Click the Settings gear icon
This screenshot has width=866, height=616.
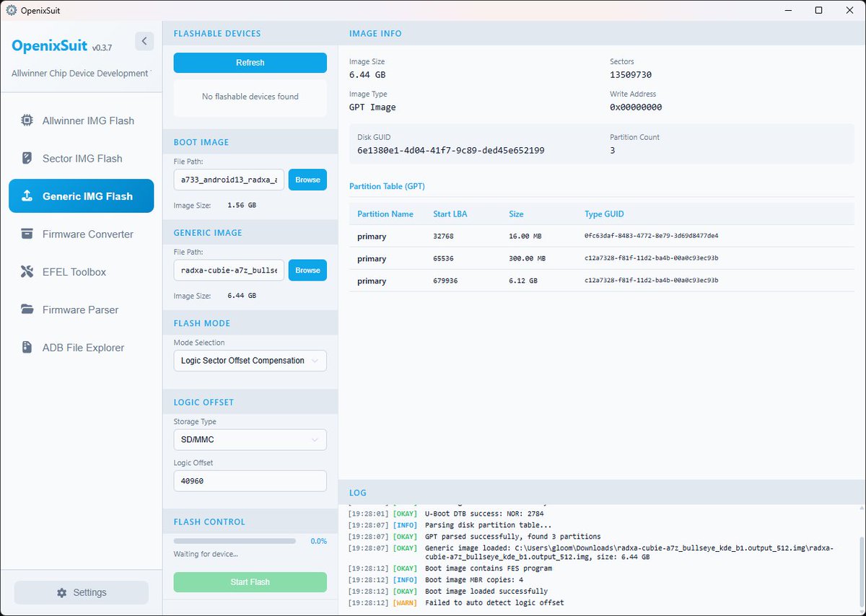[61, 592]
